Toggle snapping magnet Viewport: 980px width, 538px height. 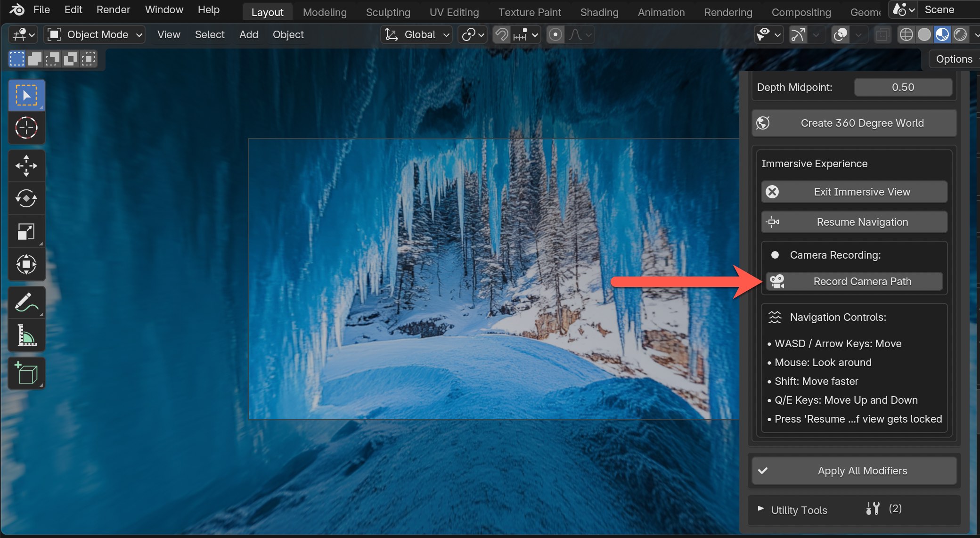[x=502, y=34]
